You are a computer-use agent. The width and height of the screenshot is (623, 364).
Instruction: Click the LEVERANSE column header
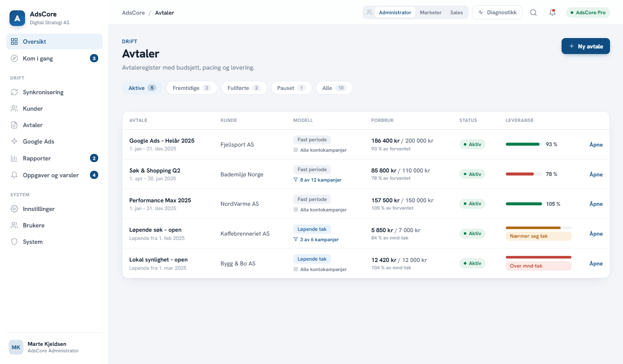click(520, 120)
